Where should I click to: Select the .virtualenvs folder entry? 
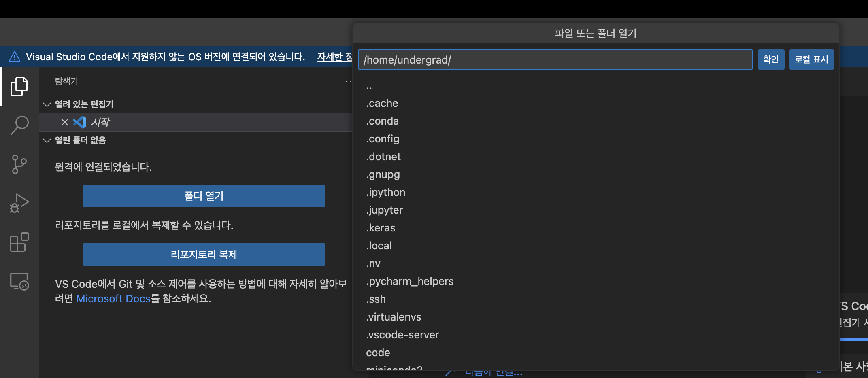(596, 317)
